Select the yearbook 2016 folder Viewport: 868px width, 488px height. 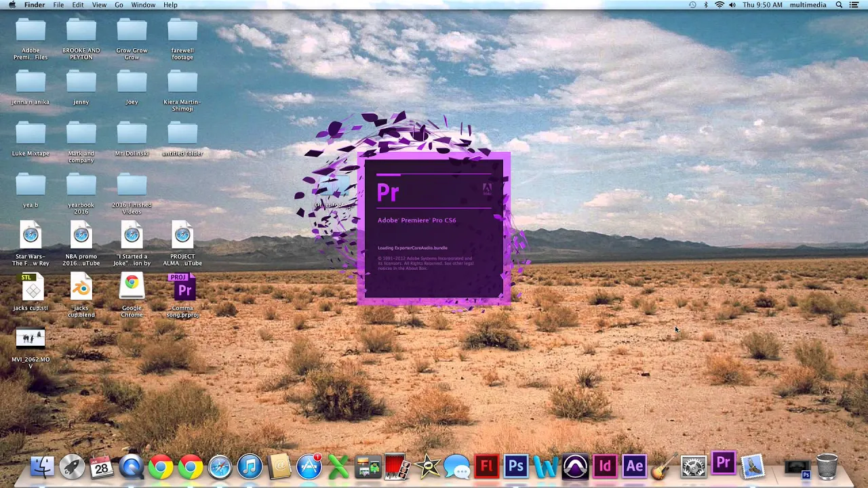pos(81,194)
